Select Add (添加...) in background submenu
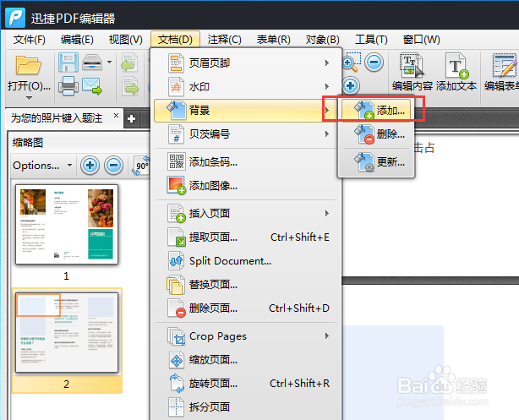This screenshot has width=519, height=420. 376,110
